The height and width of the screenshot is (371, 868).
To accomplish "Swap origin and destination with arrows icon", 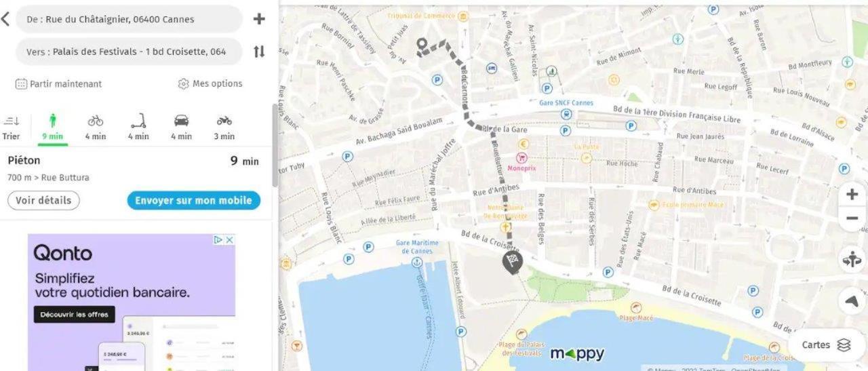I will tap(259, 52).
